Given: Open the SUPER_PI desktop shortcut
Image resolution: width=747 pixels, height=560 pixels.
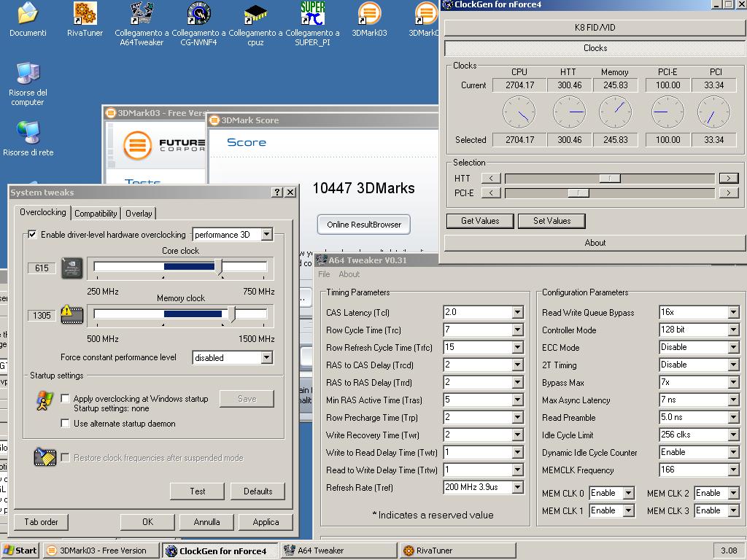Looking at the screenshot, I should point(312,13).
